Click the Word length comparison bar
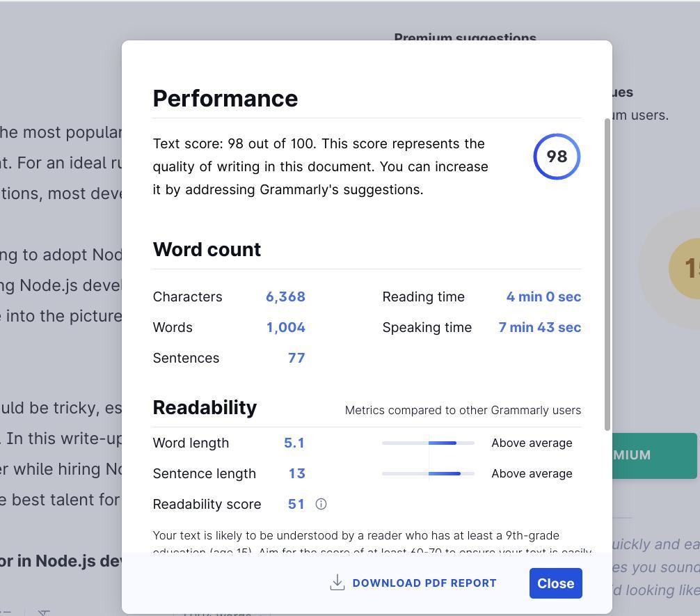Screen dimensions: 700x616 tap(428, 443)
